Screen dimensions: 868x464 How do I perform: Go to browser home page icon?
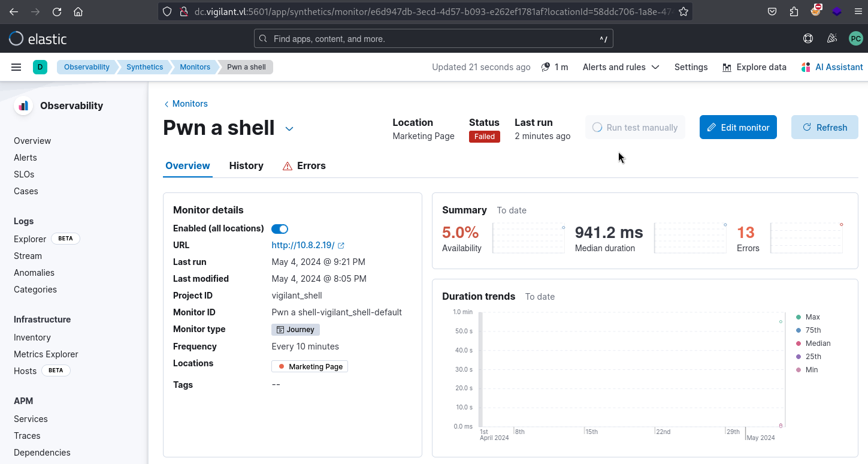78,11
